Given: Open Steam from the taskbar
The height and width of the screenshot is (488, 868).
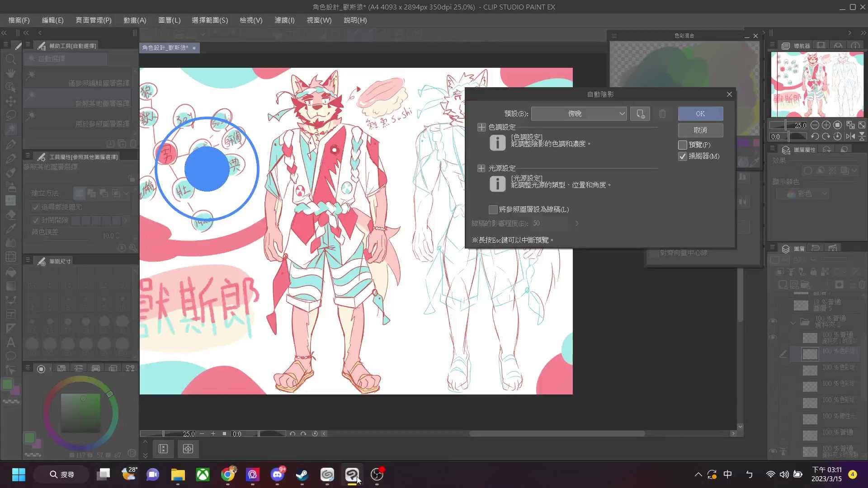Looking at the screenshot, I should coord(302,474).
